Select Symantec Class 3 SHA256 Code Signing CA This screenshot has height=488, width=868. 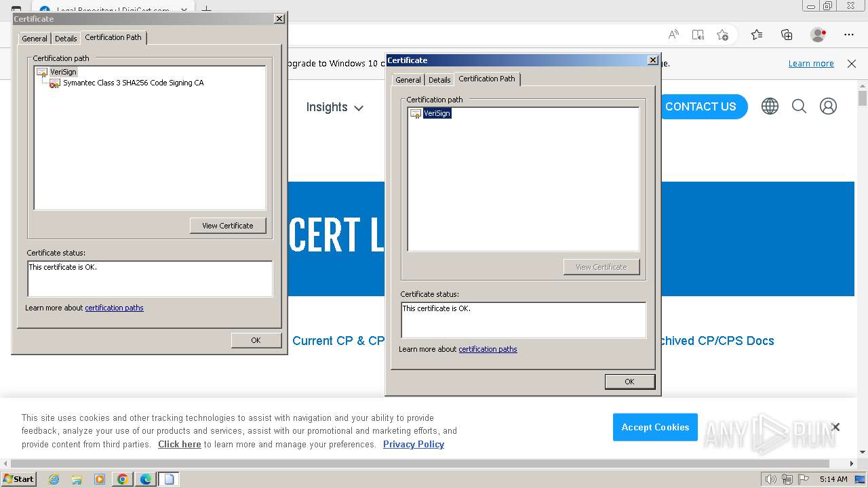133,83
